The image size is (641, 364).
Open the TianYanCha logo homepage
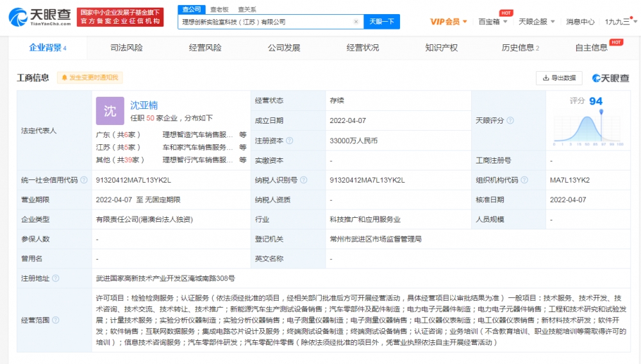(40, 17)
